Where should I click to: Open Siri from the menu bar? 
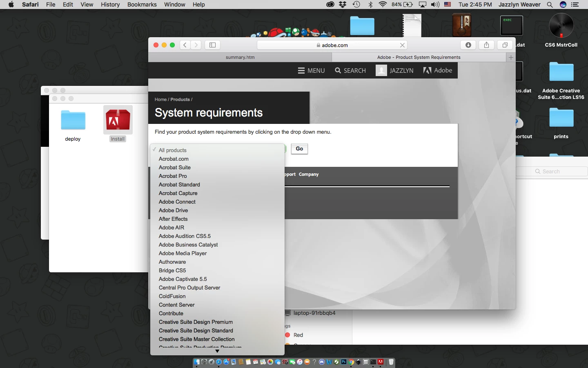pyautogui.click(x=563, y=4)
